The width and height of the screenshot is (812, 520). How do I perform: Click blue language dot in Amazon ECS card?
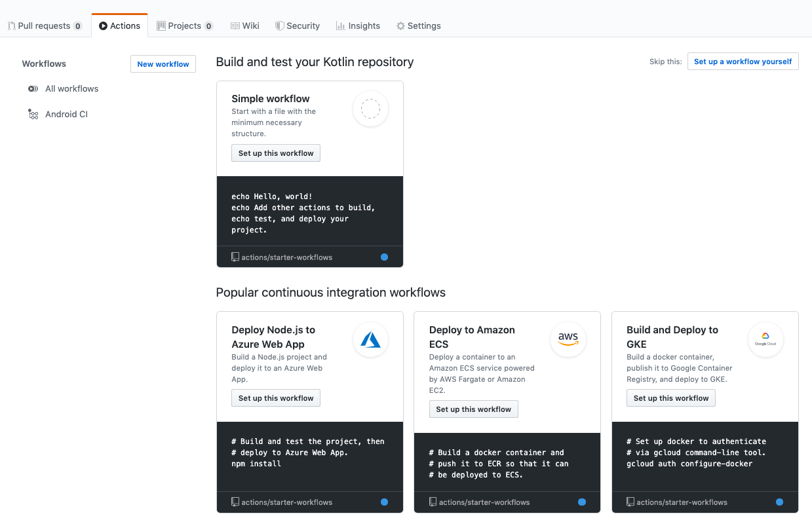[x=582, y=502]
